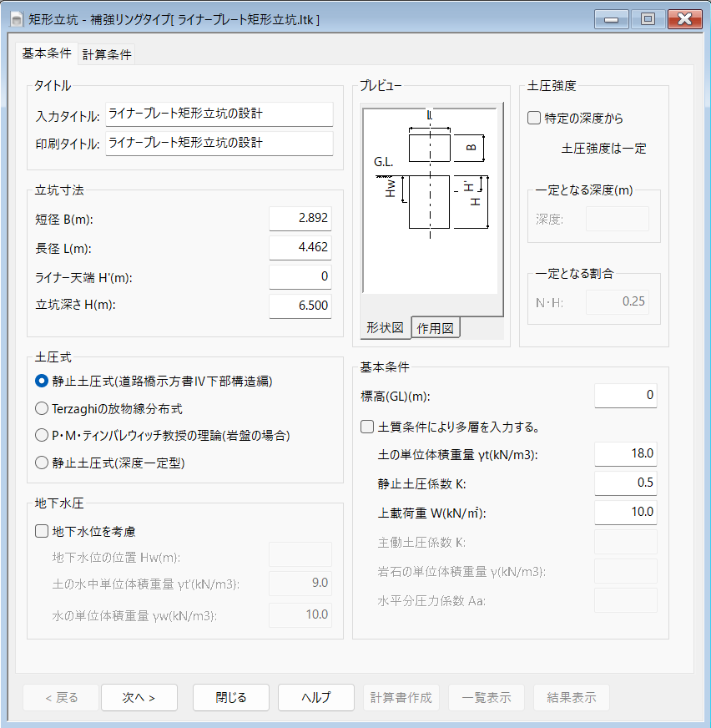Click the application icon in title bar
711x728 pixels.
(x=15, y=18)
